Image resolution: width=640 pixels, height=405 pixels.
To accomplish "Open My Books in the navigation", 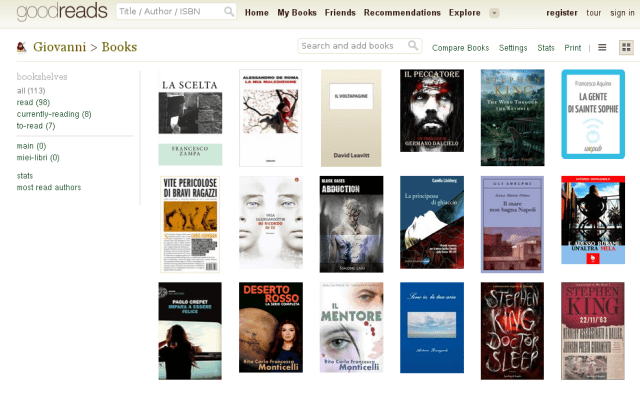I will click(297, 13).
